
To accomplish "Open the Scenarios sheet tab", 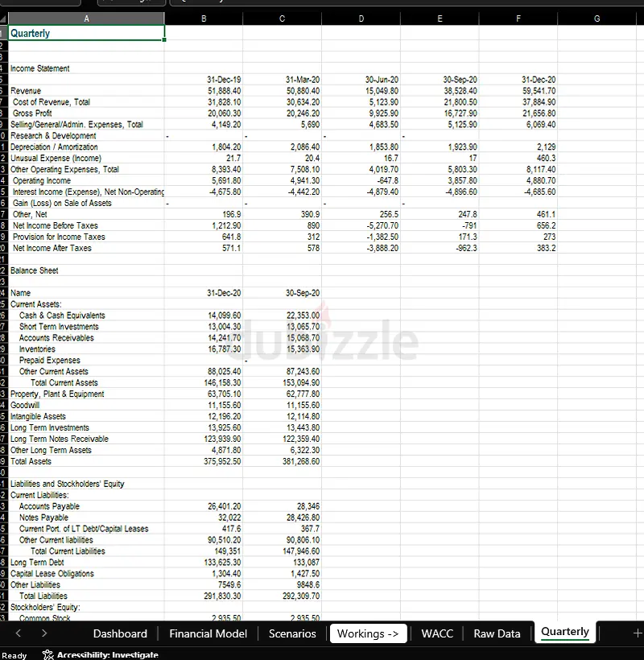I will 292,633.
